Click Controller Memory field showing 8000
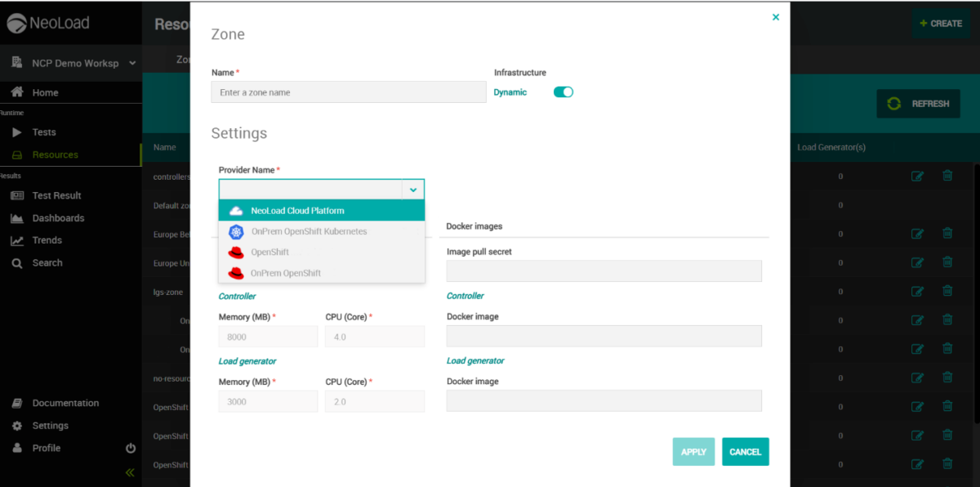This screenshot has width=980, height=487. [x=268, y=337]
